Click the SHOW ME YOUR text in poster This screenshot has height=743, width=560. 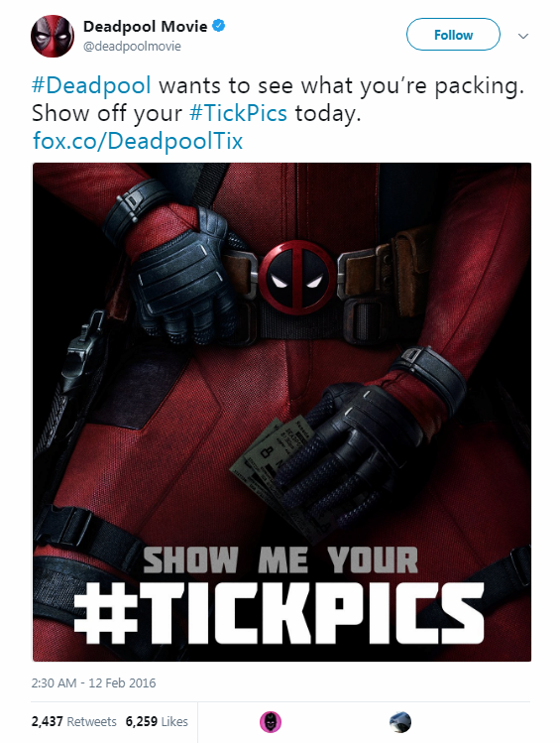tap(280, 560)
